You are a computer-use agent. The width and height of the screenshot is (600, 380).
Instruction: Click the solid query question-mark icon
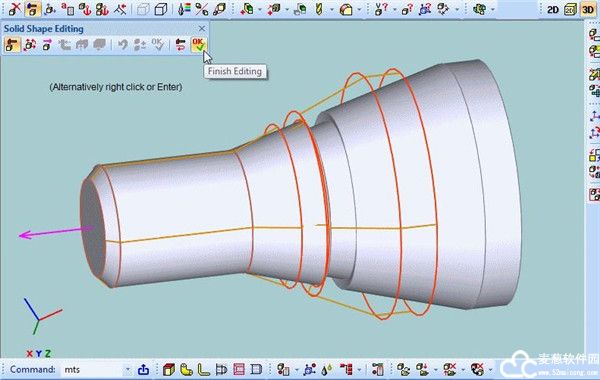tap(407, 10)
